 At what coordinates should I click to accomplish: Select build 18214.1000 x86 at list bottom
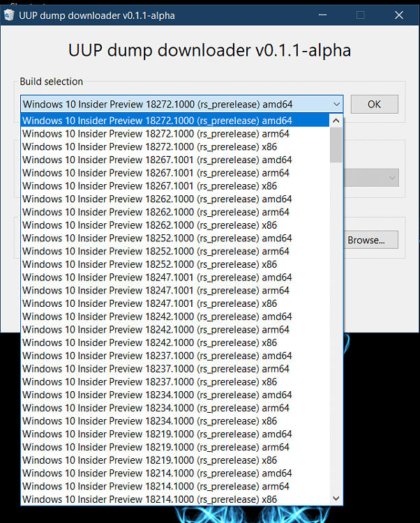click(x=149, y=499)
